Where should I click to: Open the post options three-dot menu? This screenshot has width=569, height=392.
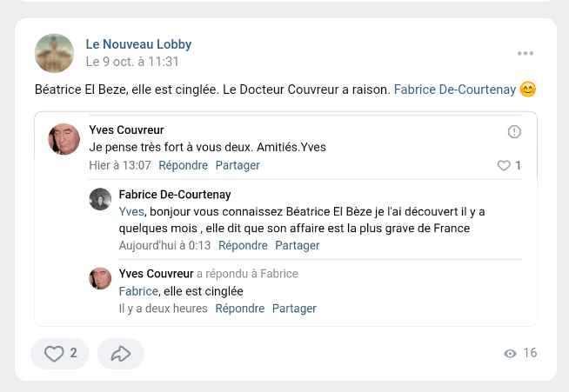click(x=525, y=53)
